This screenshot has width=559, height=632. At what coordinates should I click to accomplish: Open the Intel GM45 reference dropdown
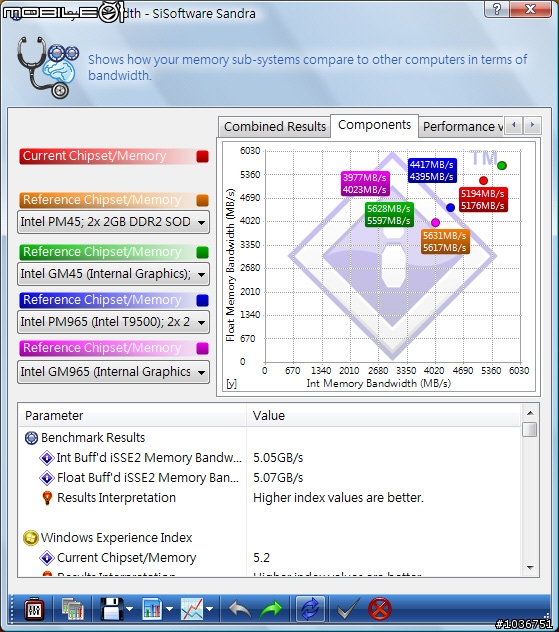coord(113,274)
